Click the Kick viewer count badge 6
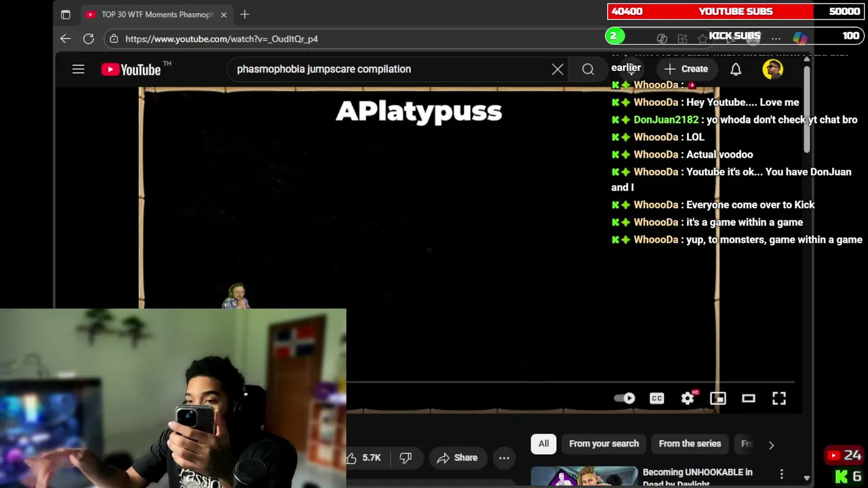 (848, 477)
